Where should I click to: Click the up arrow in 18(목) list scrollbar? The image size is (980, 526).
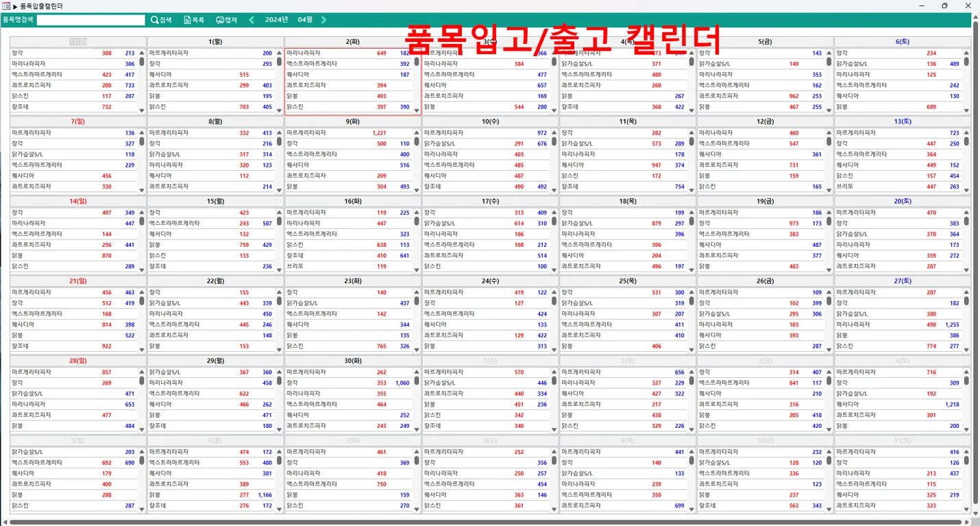pyautogui.click(x=692, y=212)
